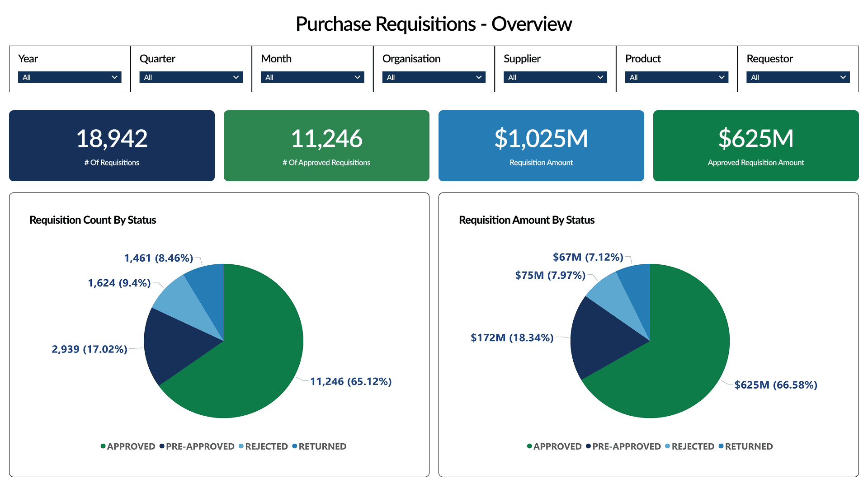868x488 pixels.
Task: Click the $625M Approved Requisition Amount card
Action: coord(756,145)
